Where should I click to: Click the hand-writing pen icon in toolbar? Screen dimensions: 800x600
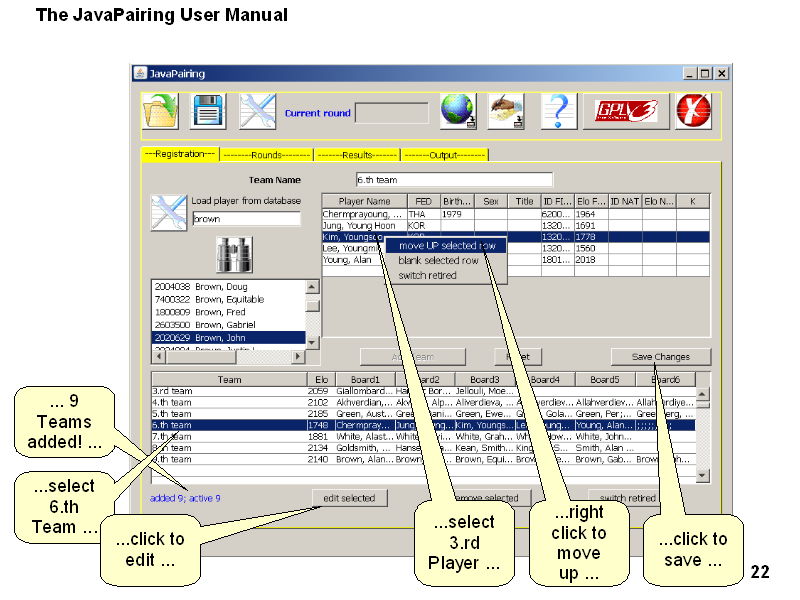pyautogui.click(x=507, y=111)
